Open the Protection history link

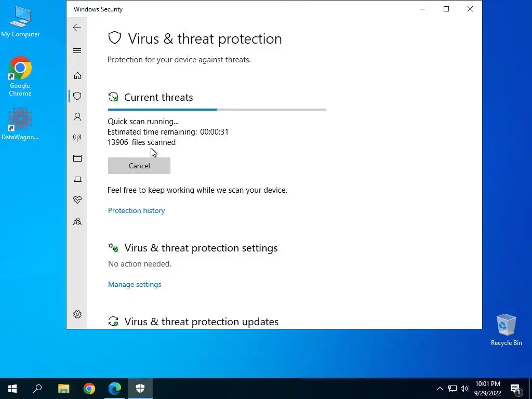point(137,210)
